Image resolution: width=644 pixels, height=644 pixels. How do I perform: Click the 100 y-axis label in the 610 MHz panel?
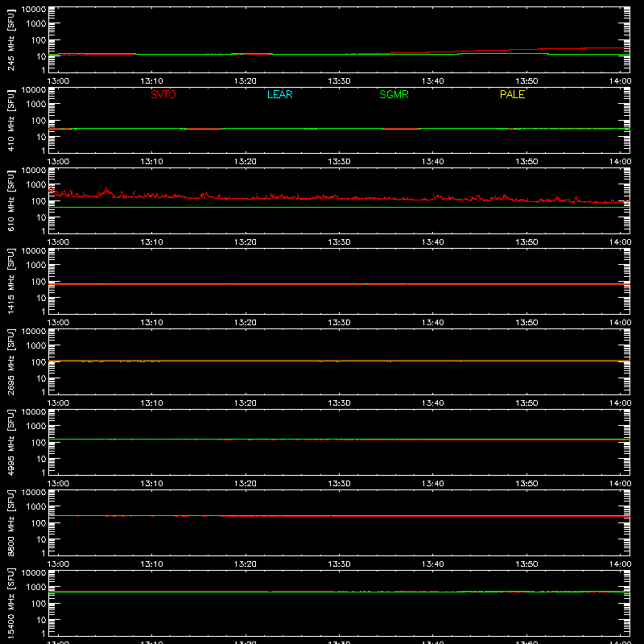click(39, 200)
